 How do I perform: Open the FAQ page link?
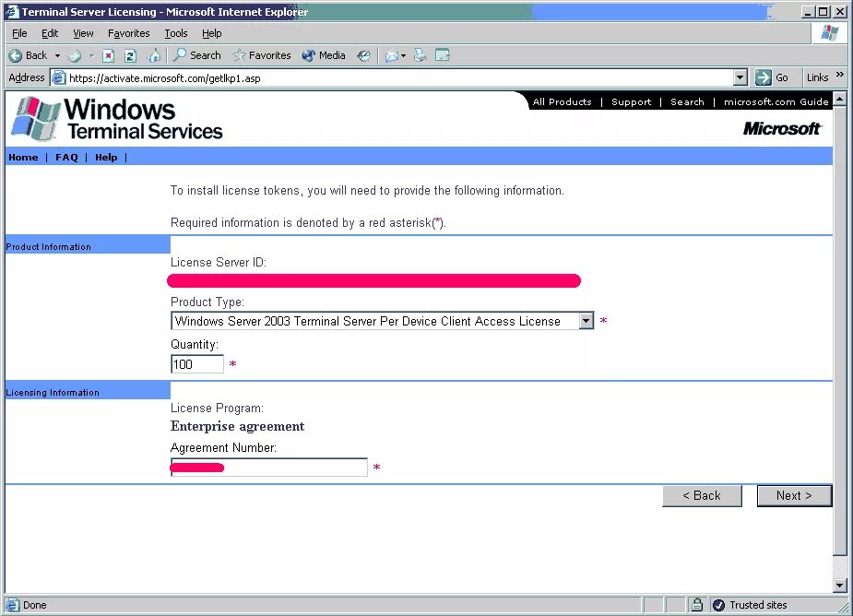coord(65,157)
